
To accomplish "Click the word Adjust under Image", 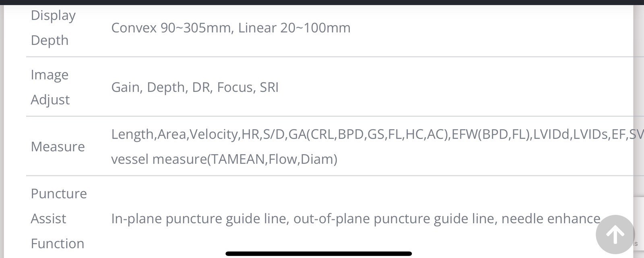I will (50, 100).
